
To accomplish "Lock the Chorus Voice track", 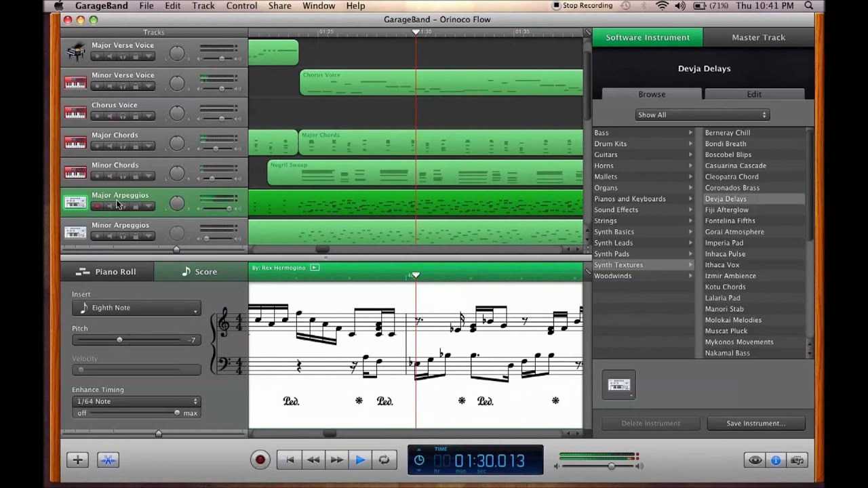I will 136,116.
